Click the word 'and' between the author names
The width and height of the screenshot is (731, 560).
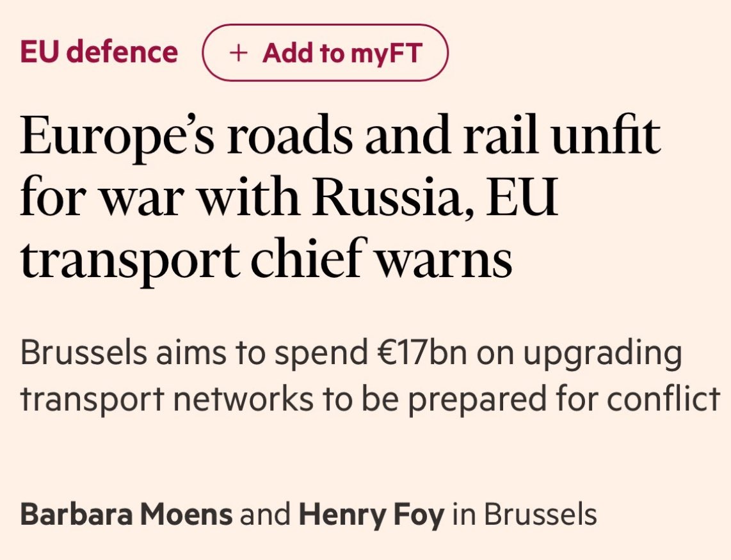(x=265, y=515)
